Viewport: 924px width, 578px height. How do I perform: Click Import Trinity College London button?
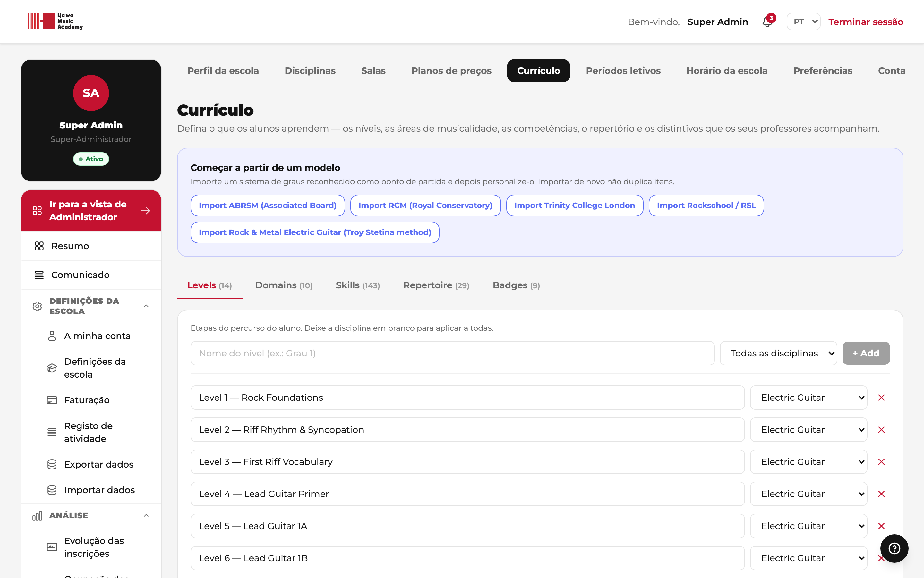(x=574, y=205)
